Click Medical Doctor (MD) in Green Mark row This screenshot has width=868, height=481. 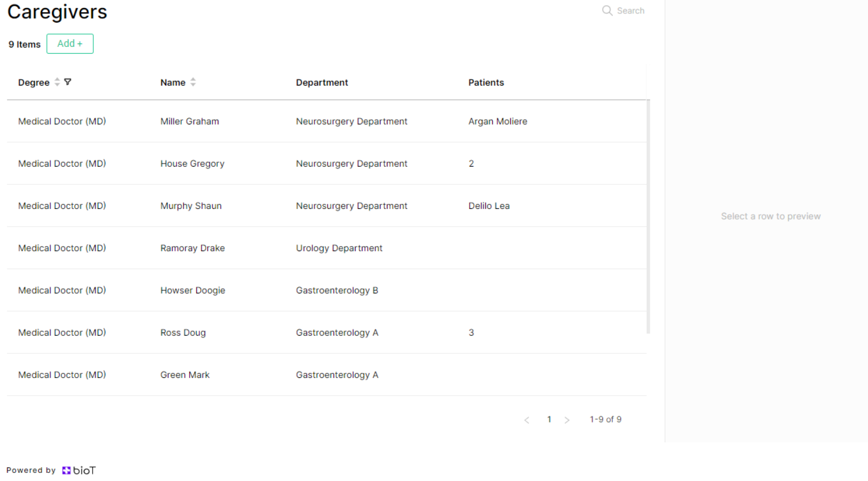point(62,375)
